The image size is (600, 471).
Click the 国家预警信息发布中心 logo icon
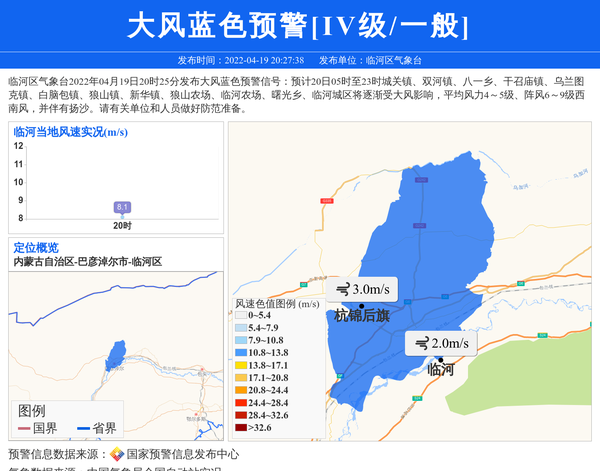tap(117, 454)
